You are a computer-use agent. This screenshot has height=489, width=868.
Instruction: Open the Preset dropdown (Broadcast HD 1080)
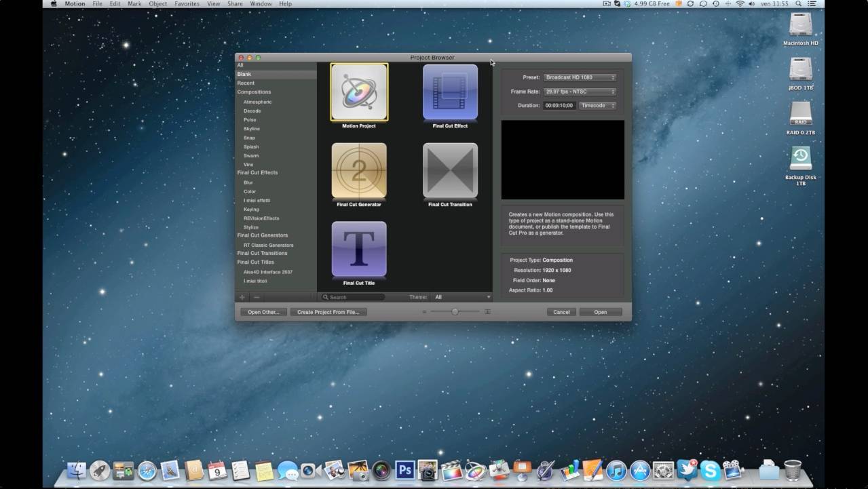pyautogui.click(x=580, y=77)
